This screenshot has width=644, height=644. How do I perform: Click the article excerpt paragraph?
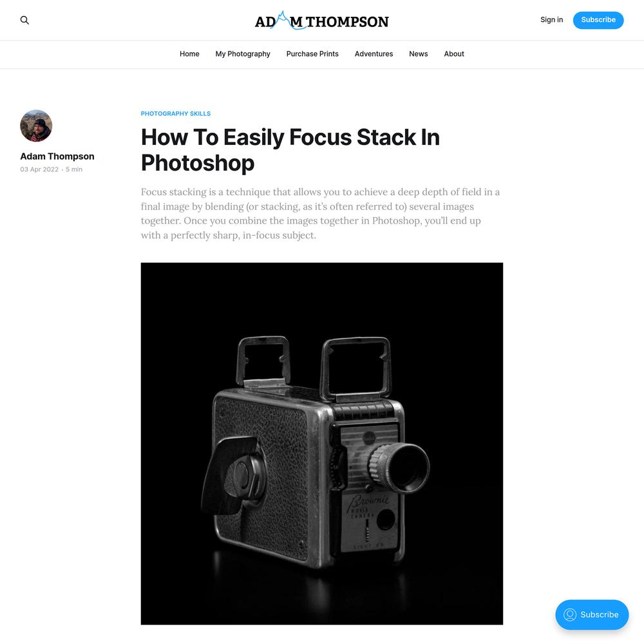click(320, 214)
